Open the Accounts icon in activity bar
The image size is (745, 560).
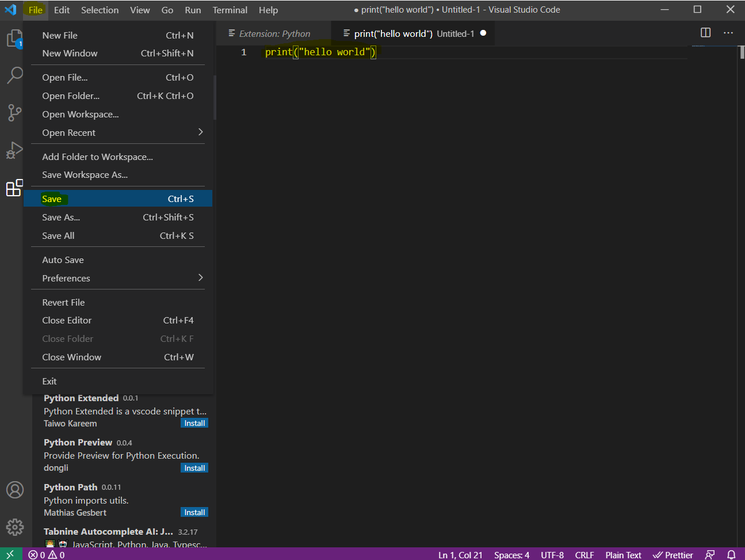coord(15,490)
